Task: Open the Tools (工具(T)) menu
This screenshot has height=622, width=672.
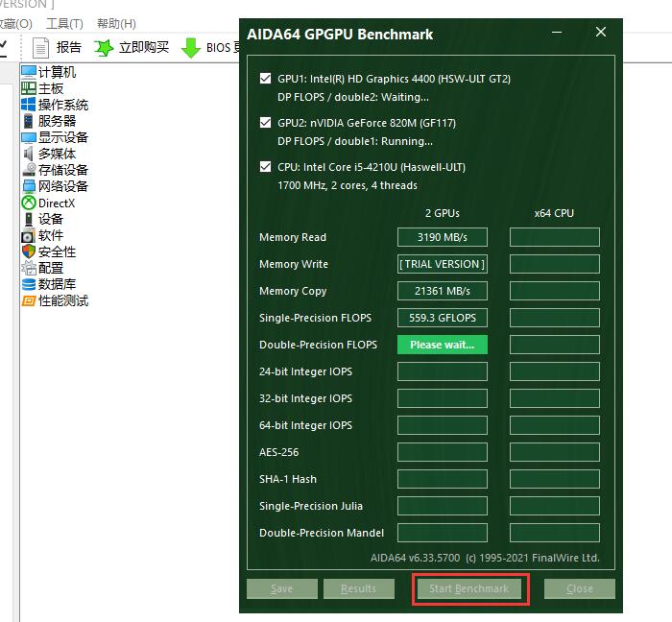Action: pos(64,23)
